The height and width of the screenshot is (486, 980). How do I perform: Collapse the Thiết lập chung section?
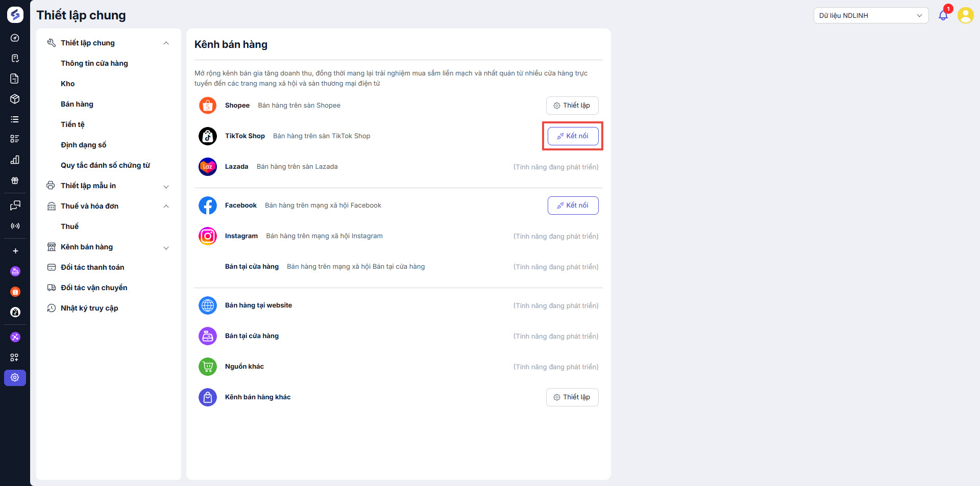point(166,43)
